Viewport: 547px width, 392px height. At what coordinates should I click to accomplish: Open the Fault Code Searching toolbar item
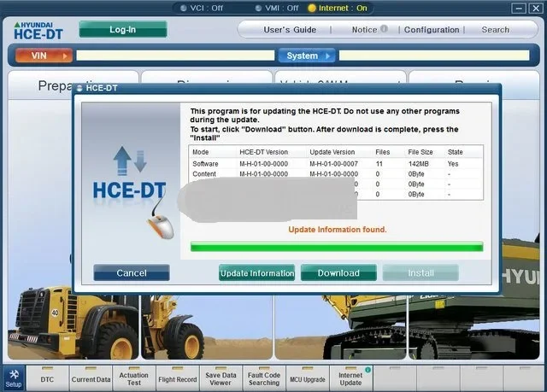point(264,379)
